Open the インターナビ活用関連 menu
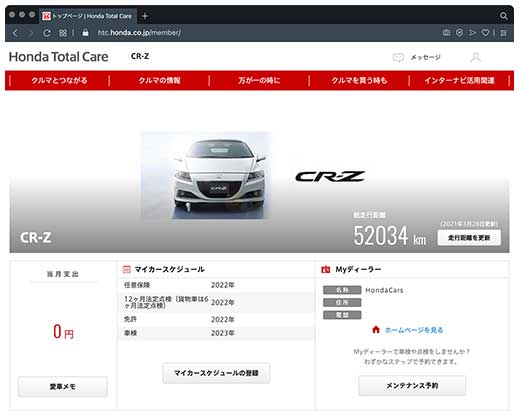 coord(459,80)
